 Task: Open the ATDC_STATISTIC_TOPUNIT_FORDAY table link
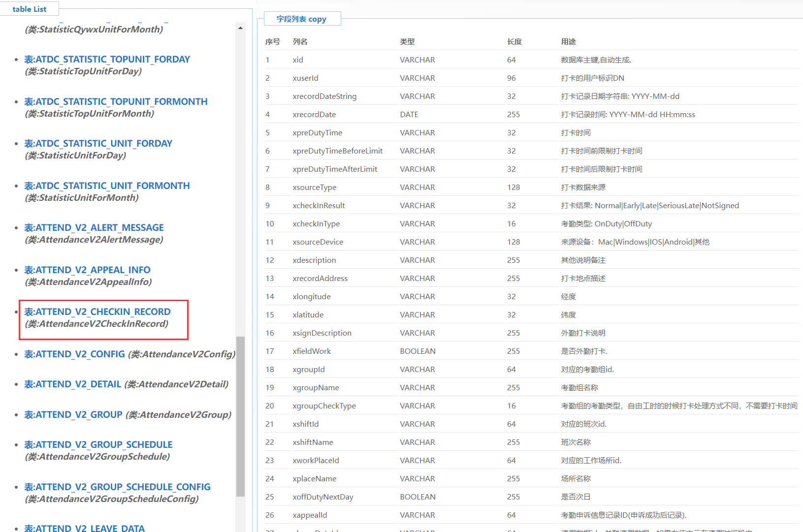pos(107,60)
